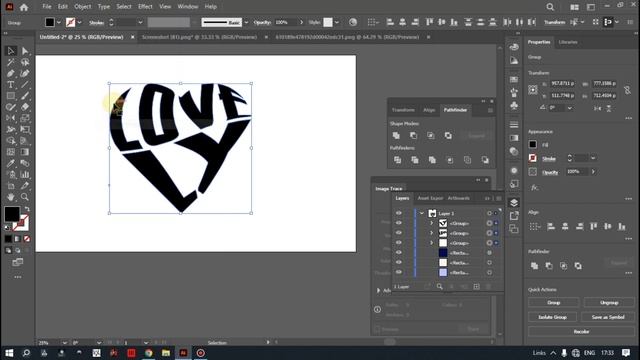This screenshot has height=360, width=640.
Task: Click the Divide pathfinder icon
Action: [x=398, y=160]
